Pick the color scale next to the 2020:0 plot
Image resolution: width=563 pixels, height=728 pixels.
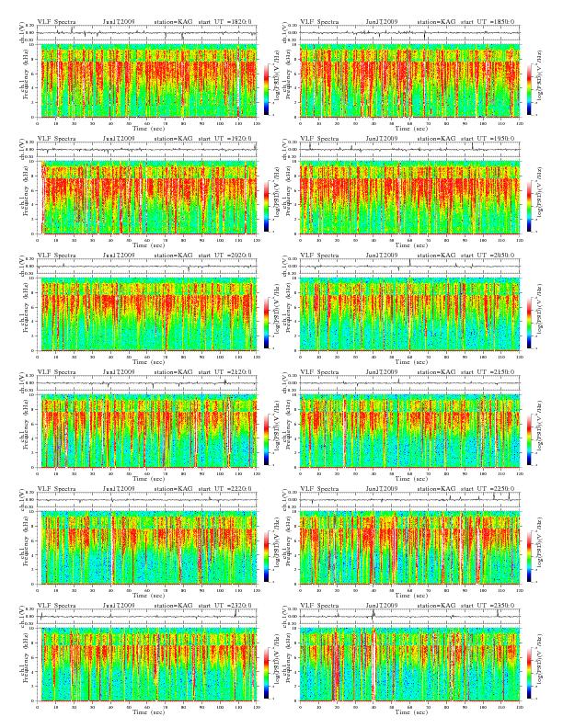266,324
